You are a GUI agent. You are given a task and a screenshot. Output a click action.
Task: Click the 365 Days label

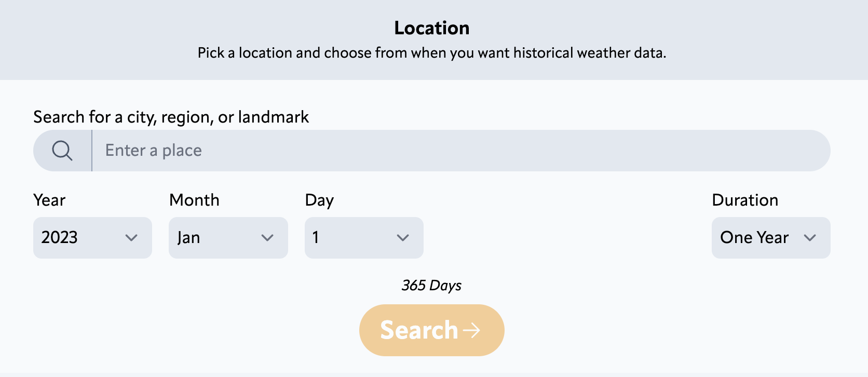[x=431, y=285]
